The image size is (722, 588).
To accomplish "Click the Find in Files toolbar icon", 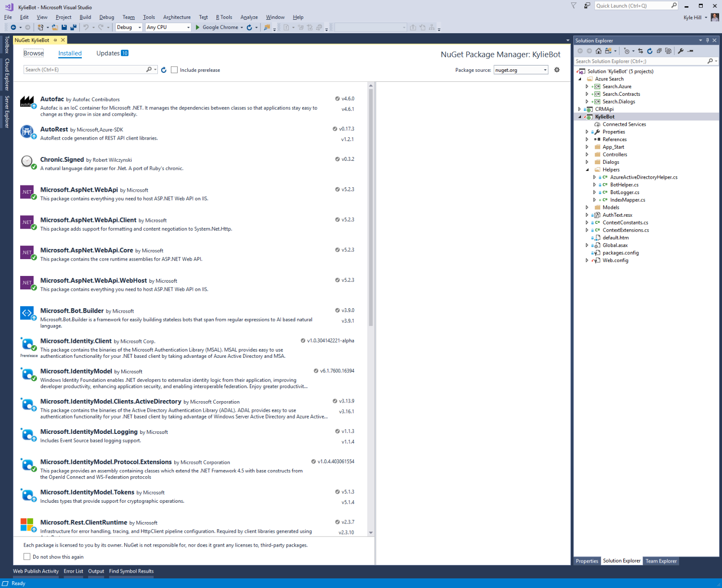I will (267, 27).
